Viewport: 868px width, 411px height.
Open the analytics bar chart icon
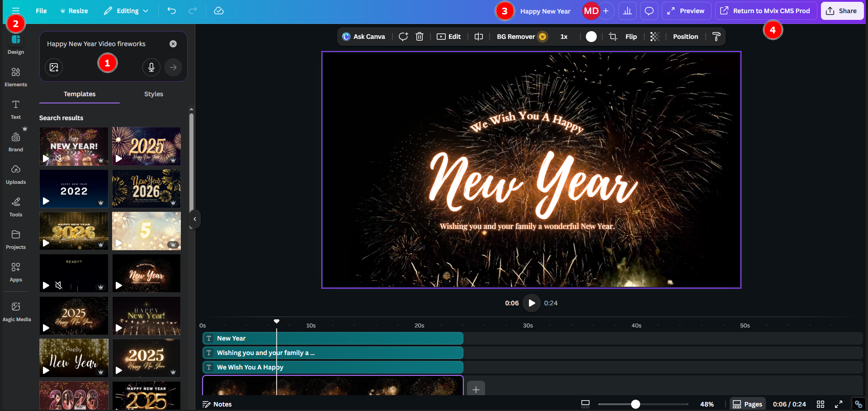point(627,11)
